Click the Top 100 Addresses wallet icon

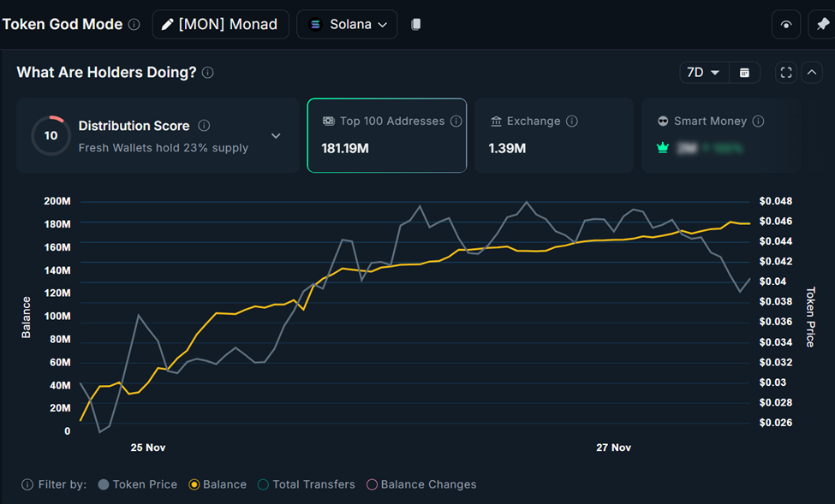click(x=329, y=121)
